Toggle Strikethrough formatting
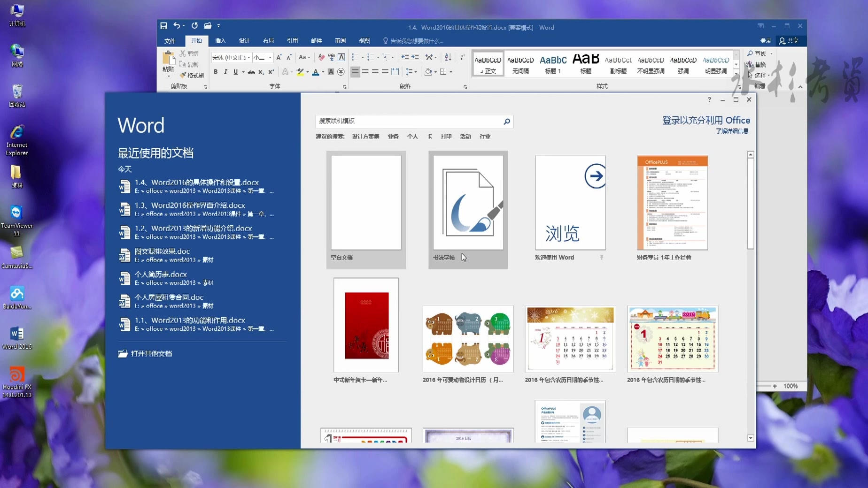Image resolution: width=868 pixels, height=488 pixels. [251, 72]
